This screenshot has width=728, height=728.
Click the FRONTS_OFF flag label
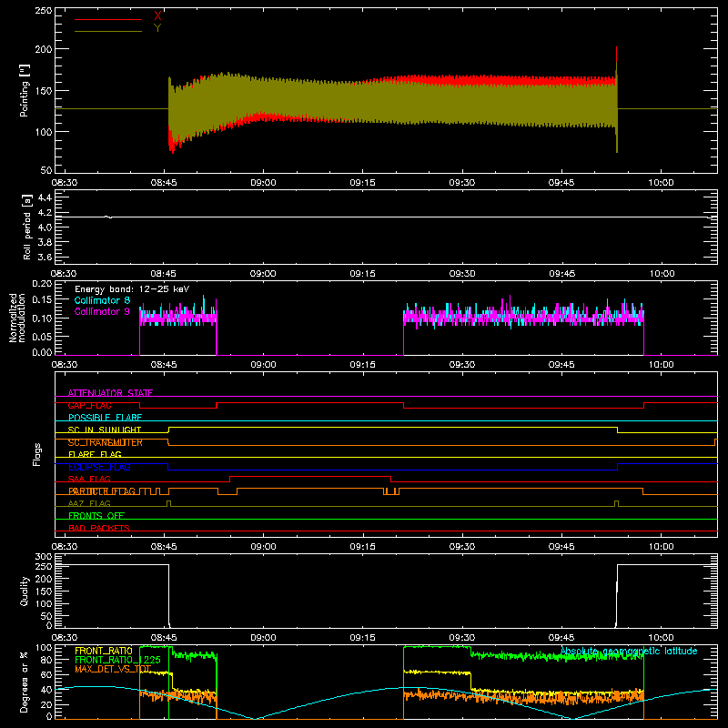tap(96, 516)
